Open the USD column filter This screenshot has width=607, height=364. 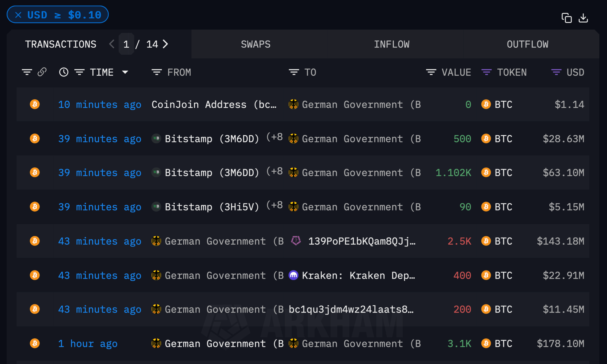point(556,72)
